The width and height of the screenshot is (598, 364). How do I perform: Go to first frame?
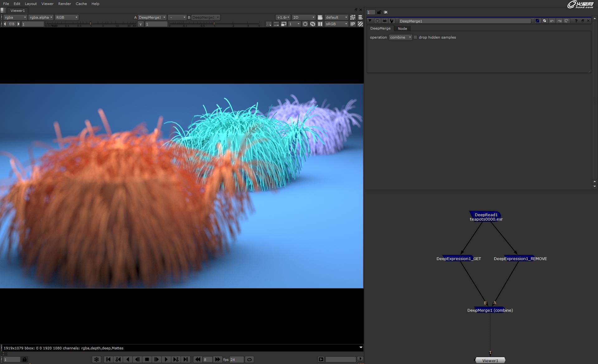(108, 359)
